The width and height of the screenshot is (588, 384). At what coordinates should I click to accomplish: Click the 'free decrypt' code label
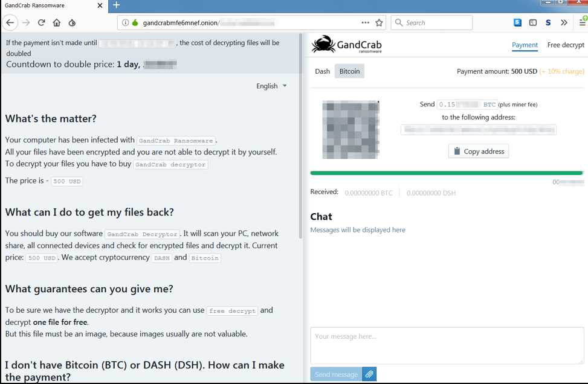tap(232, 311)
